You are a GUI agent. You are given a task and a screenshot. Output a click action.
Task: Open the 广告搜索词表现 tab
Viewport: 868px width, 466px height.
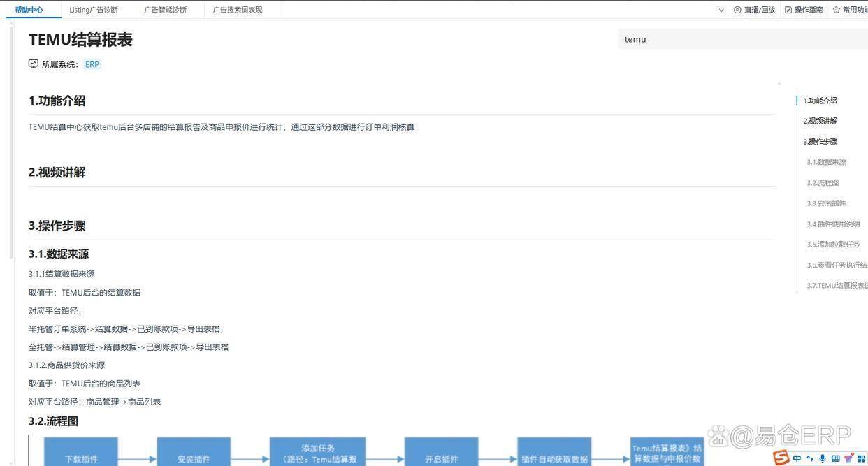click(238, 10)
